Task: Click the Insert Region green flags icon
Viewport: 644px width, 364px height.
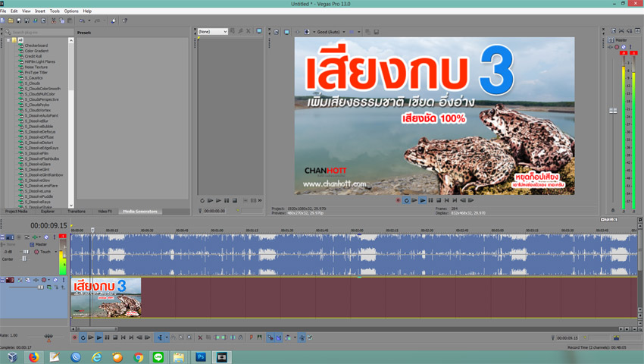Action: [x=260, y=337]
